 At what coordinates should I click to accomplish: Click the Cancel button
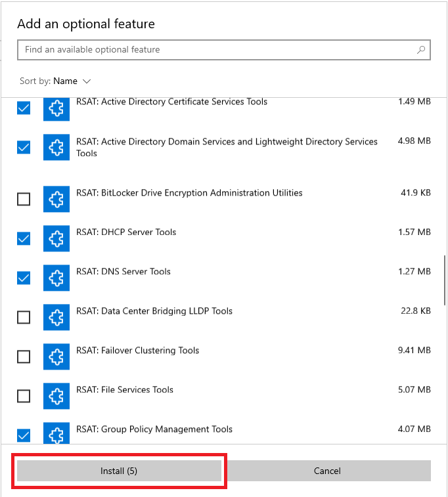click(x=327, y=471)
